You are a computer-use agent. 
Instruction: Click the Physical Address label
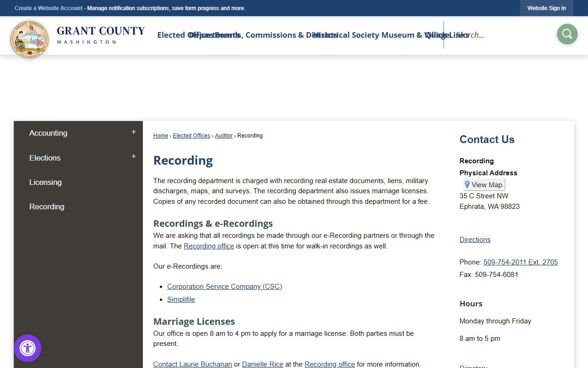click(x=488, y=173)
